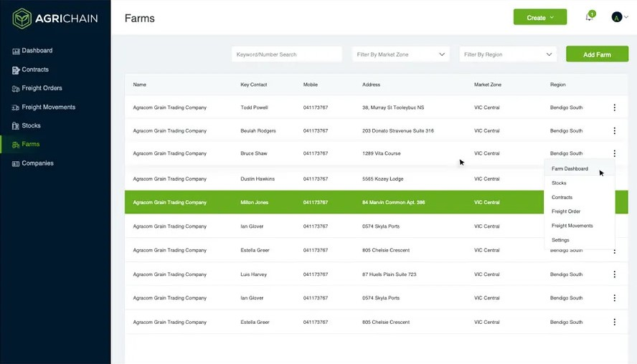Click the Dashboard sidebar icon
637x364 pixels.
click(16, 51)
